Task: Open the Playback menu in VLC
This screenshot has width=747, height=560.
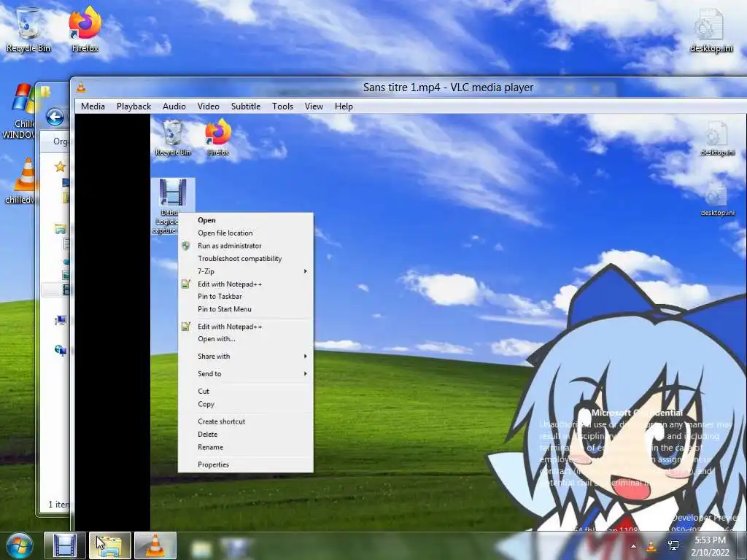Action: pos(133,106)
